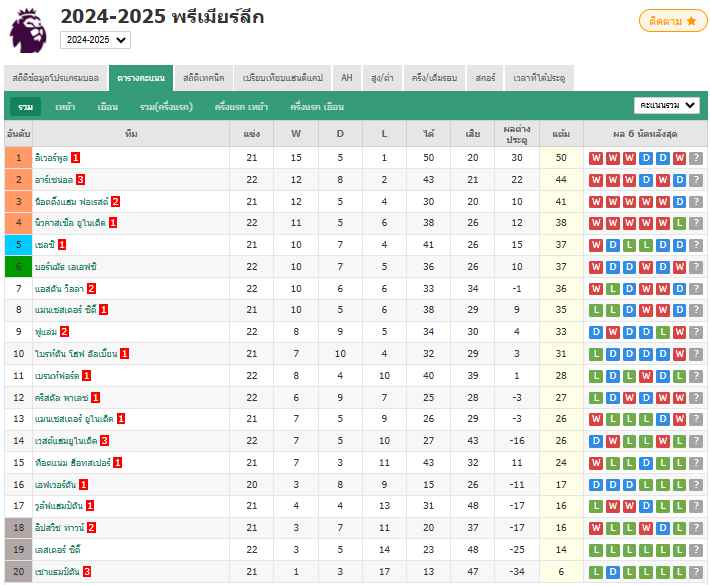Click the ? icon in แมนเชสเตอร์ ซิตี้ row
The width and height of the screenshot is (710, 585).
pyautogui.click(x=696, y=310)
